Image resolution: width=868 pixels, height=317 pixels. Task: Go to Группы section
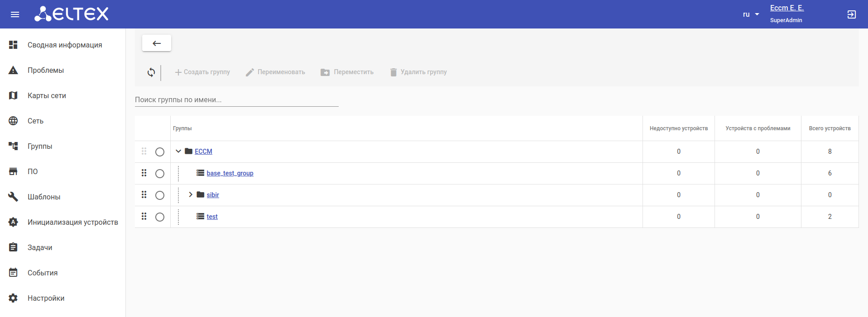click(62, 146)
